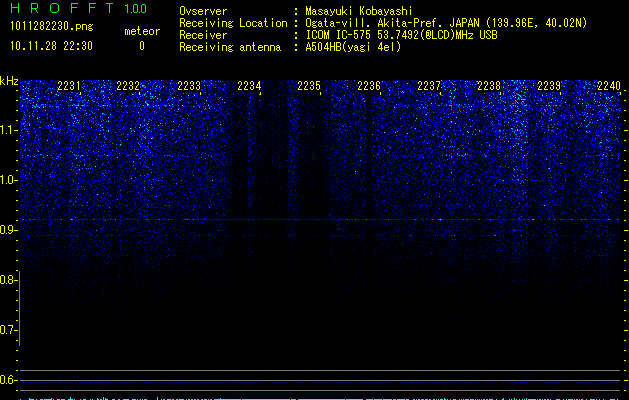Click the 0.7 kHz axis label
The height and width of the screenshot is (400, 629).
(x=8, y=330)
